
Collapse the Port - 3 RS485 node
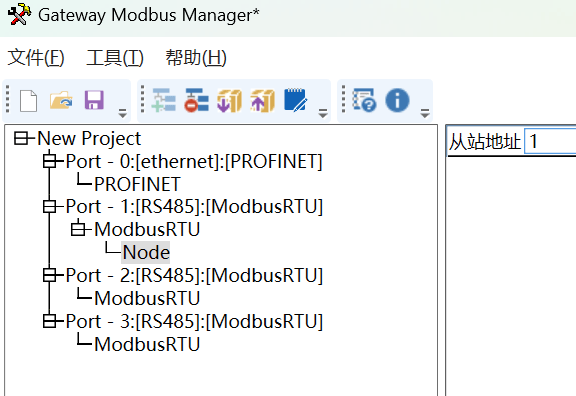[x=50, y=321]
